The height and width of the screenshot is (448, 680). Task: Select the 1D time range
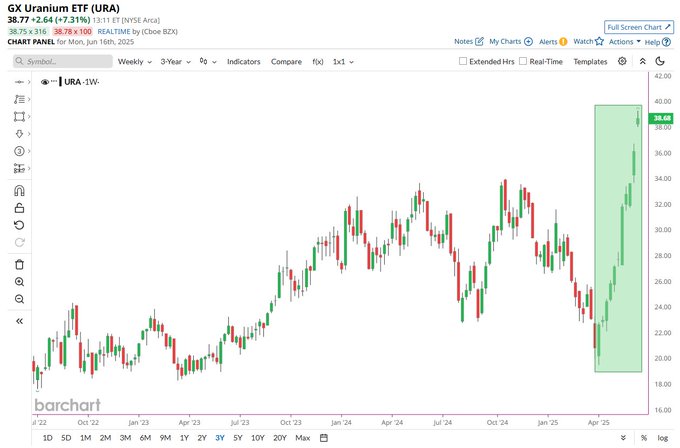click(48, 438)
